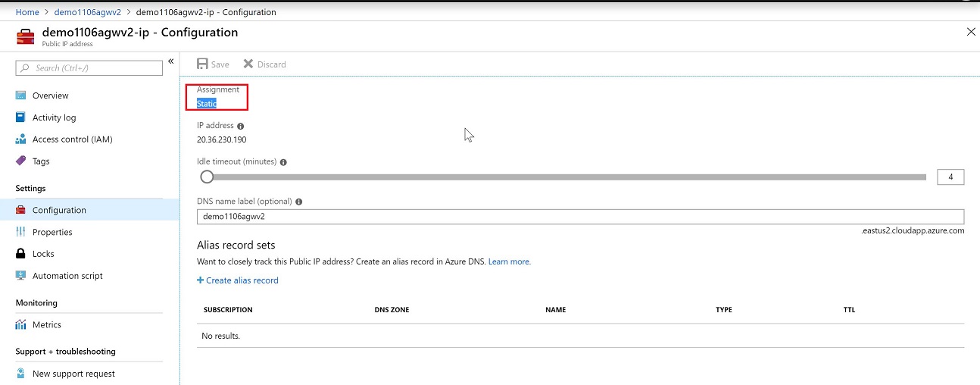Click the Discard X icon
This screenshot has width=980, height=385.
(x=248, y=64)
